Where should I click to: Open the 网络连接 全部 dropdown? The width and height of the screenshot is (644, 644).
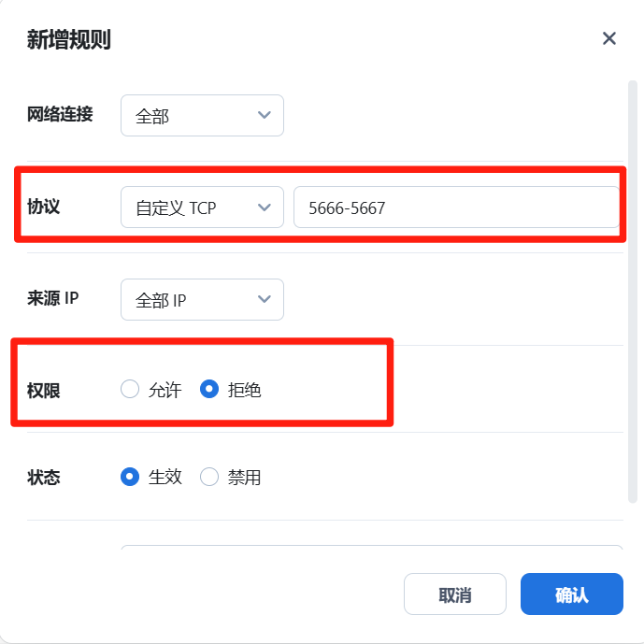pyautogui.click(x=202, y=115)
